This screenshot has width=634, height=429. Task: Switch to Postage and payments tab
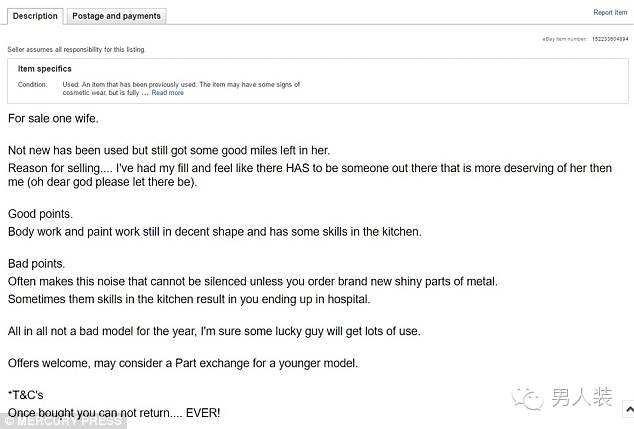point(116,16)
